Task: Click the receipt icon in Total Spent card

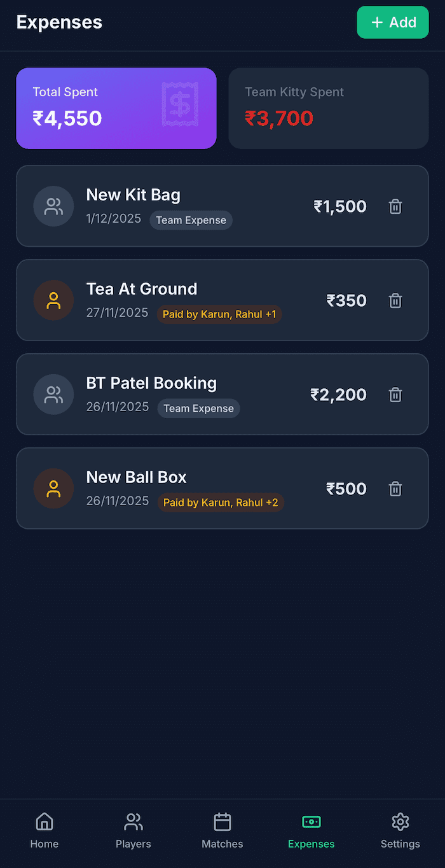Action: 180,103
